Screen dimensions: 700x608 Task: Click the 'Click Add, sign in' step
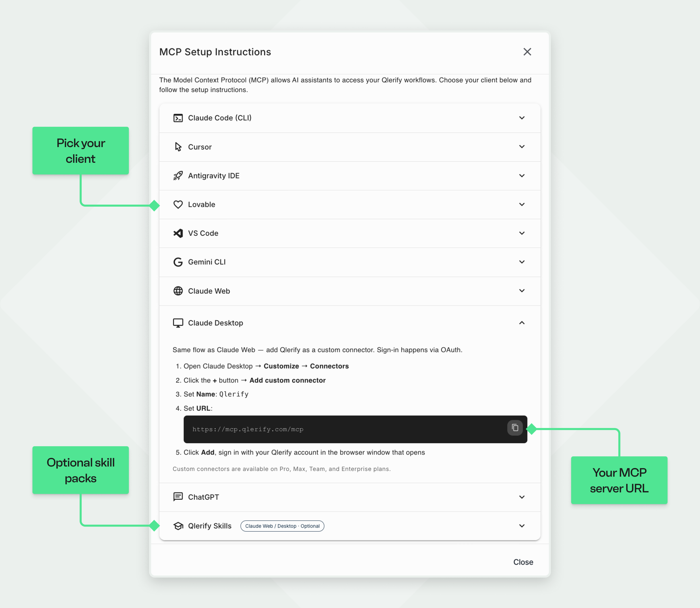304,452
